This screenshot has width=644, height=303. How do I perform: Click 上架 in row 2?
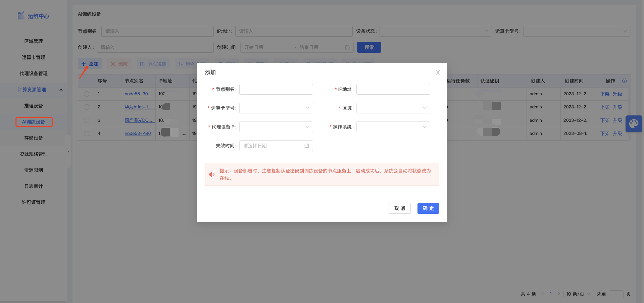tap(605, 107)
